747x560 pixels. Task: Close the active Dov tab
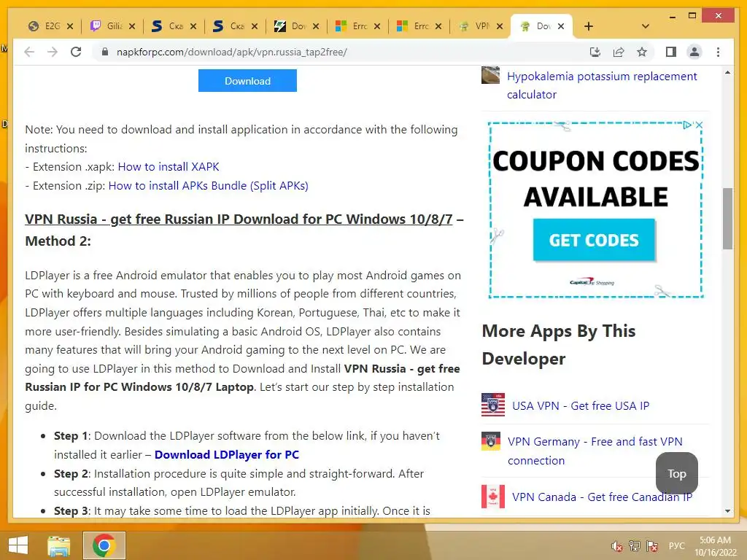[x=561, y=26]
